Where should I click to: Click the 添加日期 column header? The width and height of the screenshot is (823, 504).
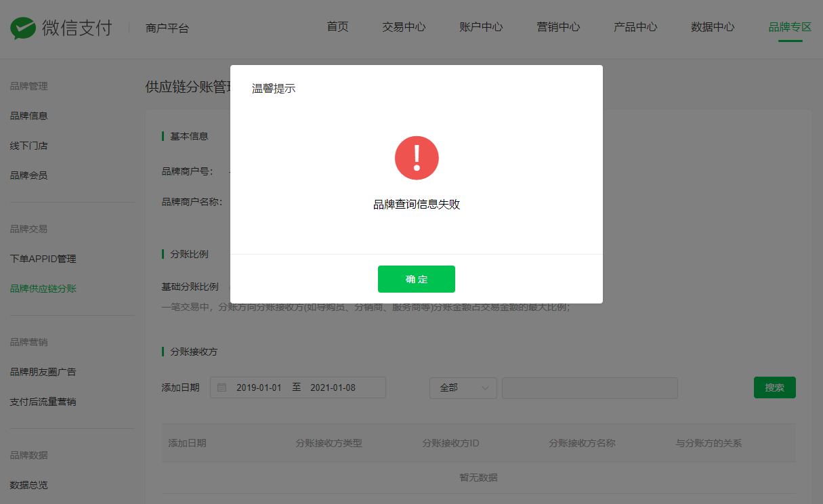(188, 443)
